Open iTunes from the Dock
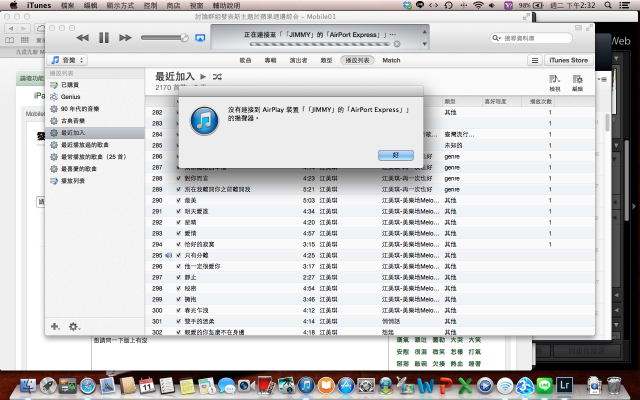 pos(306,385)
